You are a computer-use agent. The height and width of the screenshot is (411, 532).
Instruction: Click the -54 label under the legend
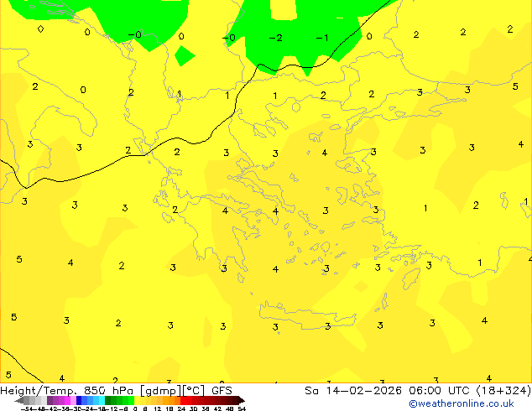(27, 408)
